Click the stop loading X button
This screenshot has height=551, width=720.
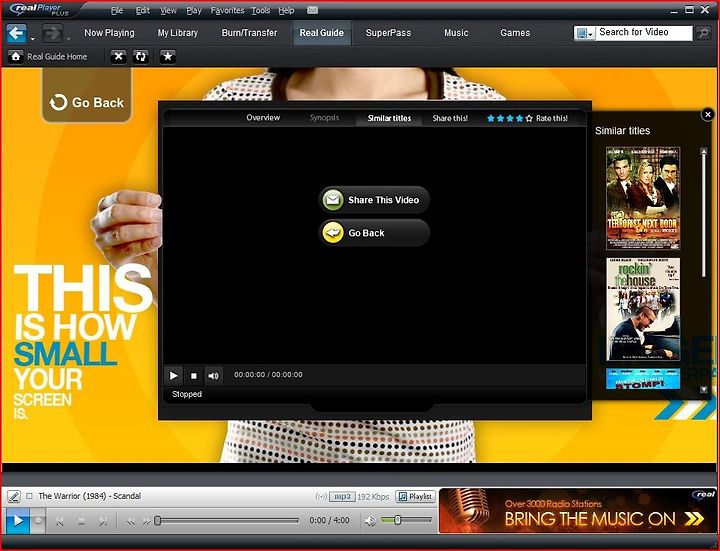point(118,57)
